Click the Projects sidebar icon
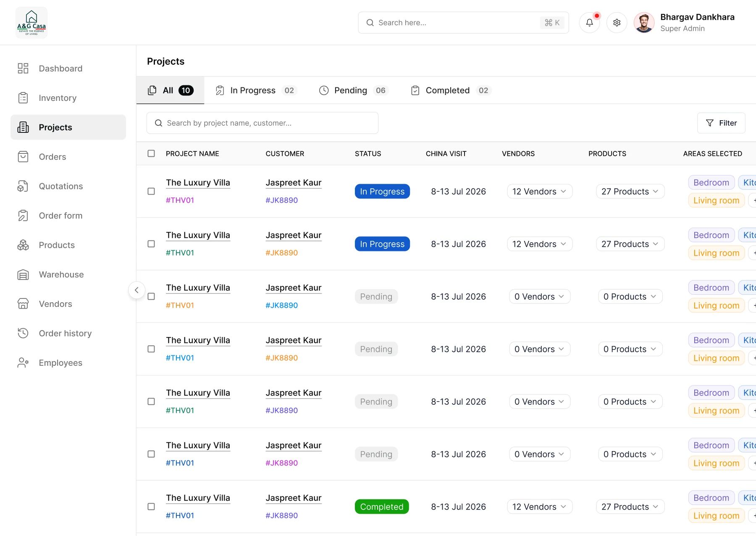Viewport: 756px width, 536px height. click(23, 127)
